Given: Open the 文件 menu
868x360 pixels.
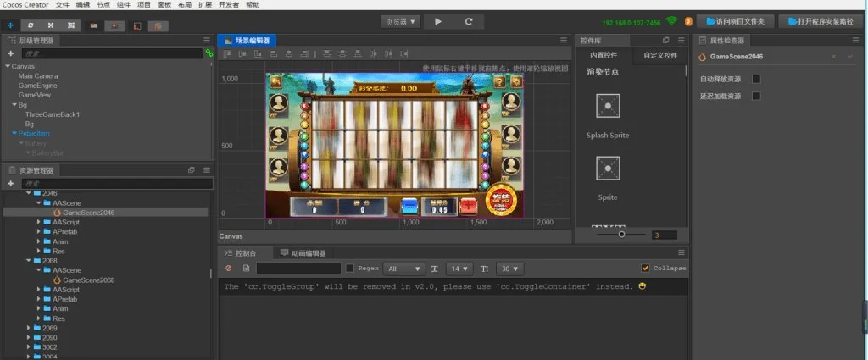Looking at the screenshot, I should coord(63,4).
